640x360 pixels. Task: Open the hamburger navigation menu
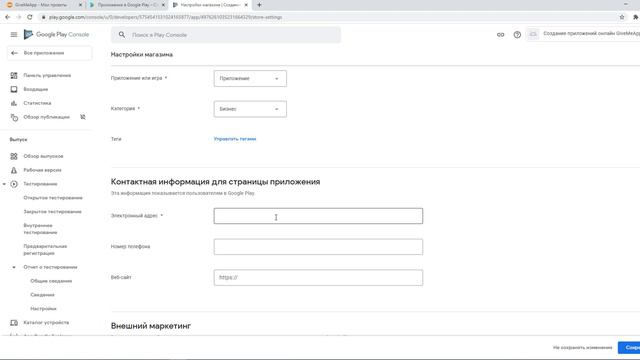tap(14, 35)
